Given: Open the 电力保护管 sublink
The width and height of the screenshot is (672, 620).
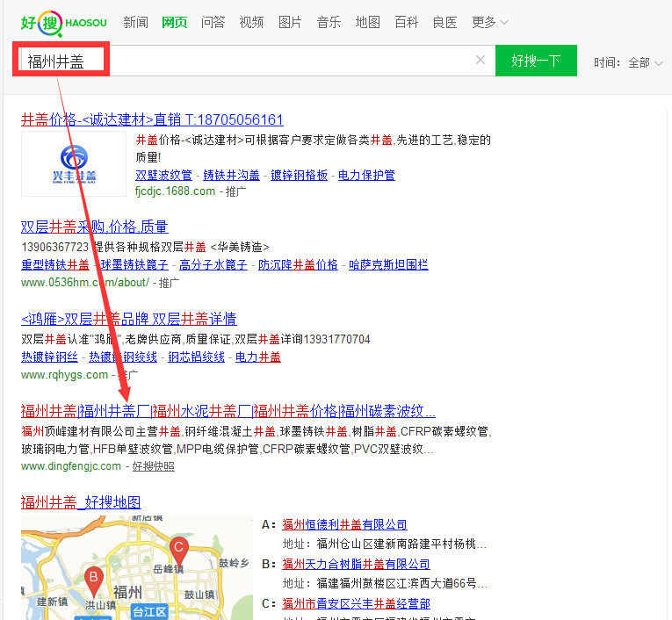Looking at the screenshot, I should pyautogui.click(x=366, y=175).
